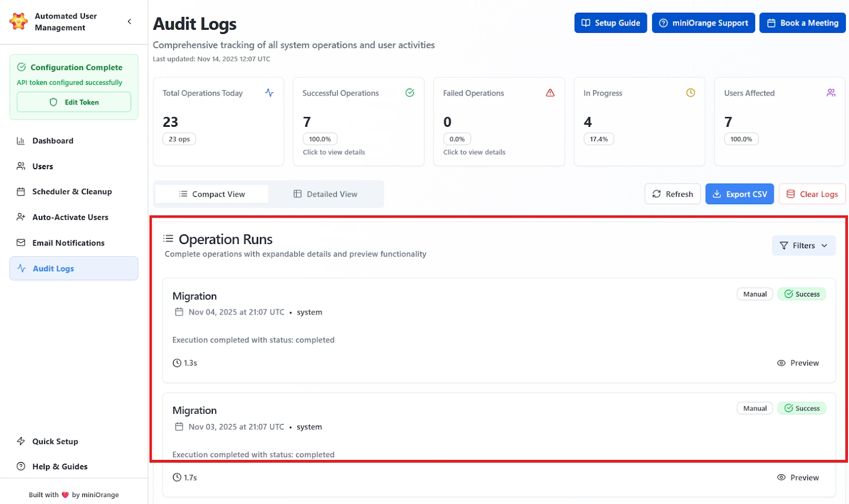This screenshot has height=504, width=849.
Task: Click the Failed Operations card to view details
Action: click(499, 121)
